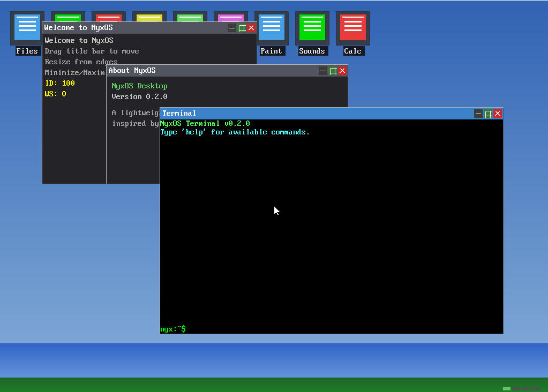This screenshot has width=548, height=392.
Task: Switch to the fourth workspace indicator
Action: [536, 388]
